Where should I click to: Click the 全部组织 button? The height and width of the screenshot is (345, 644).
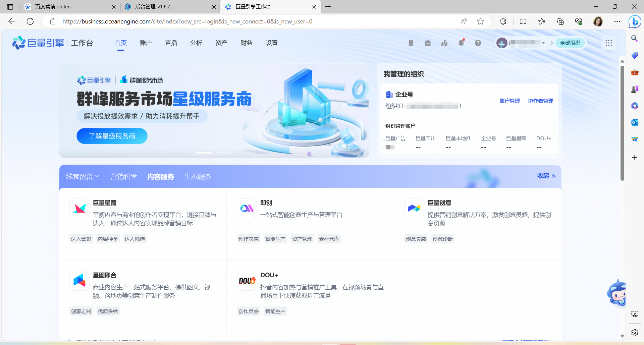pos(570,43)
